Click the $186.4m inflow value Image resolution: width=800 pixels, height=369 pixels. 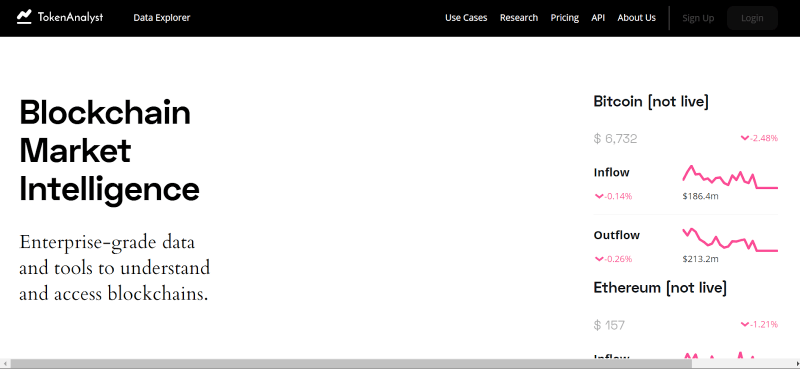point(700,196)
